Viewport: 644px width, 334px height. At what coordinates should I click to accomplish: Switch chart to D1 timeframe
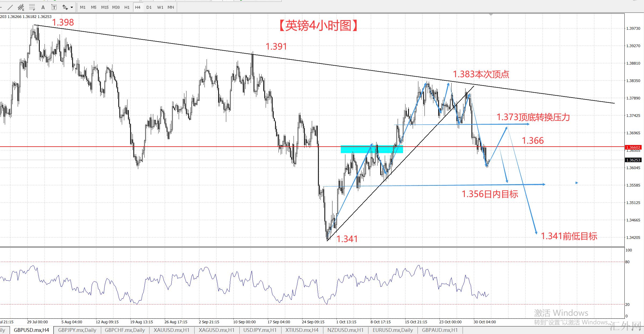pyautogui.click(x=149, y=7)
